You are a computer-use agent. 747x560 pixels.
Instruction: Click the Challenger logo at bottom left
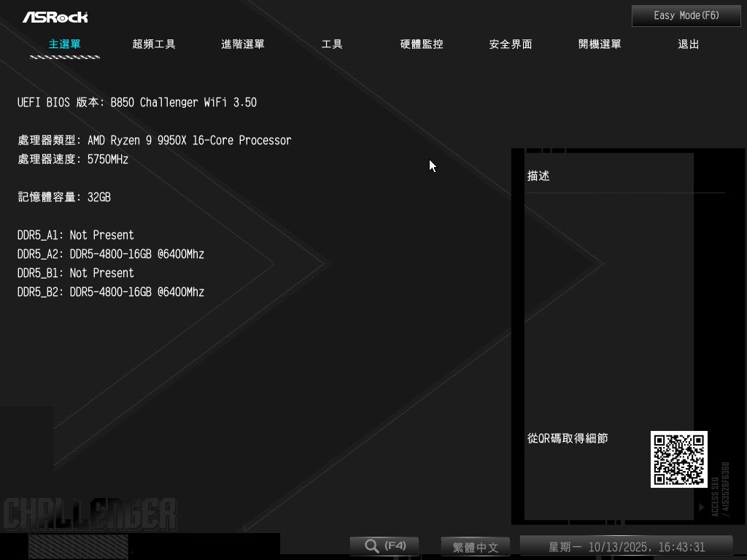pyautogui.click(x=89, y=514)
